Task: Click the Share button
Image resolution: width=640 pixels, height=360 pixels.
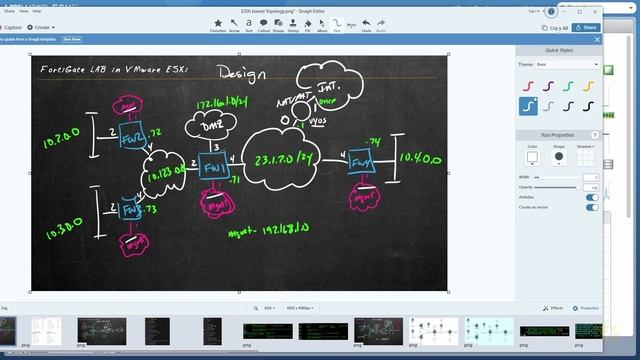Action: coord(586,27)
